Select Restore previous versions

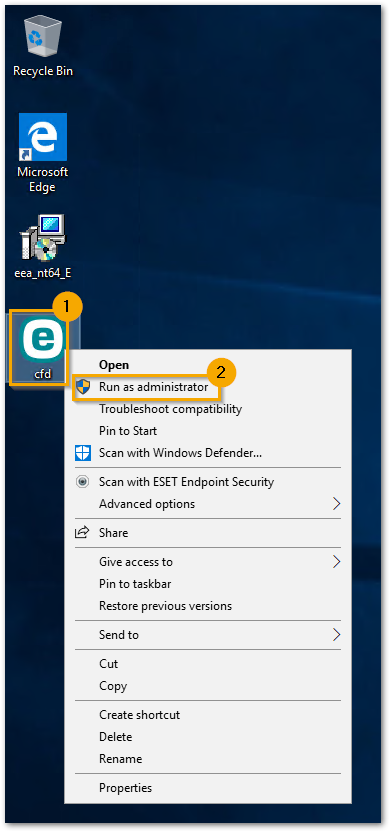click(208, 605)
